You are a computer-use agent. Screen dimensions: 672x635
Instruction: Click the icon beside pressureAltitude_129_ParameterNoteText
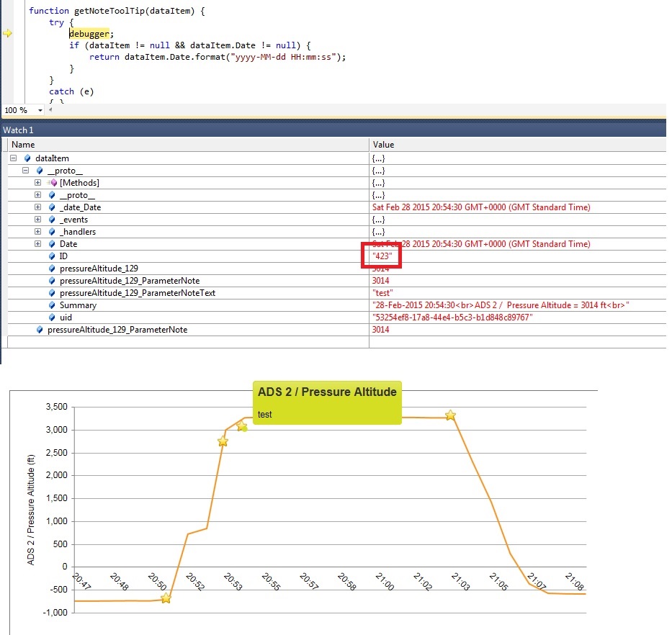point(52,293)
